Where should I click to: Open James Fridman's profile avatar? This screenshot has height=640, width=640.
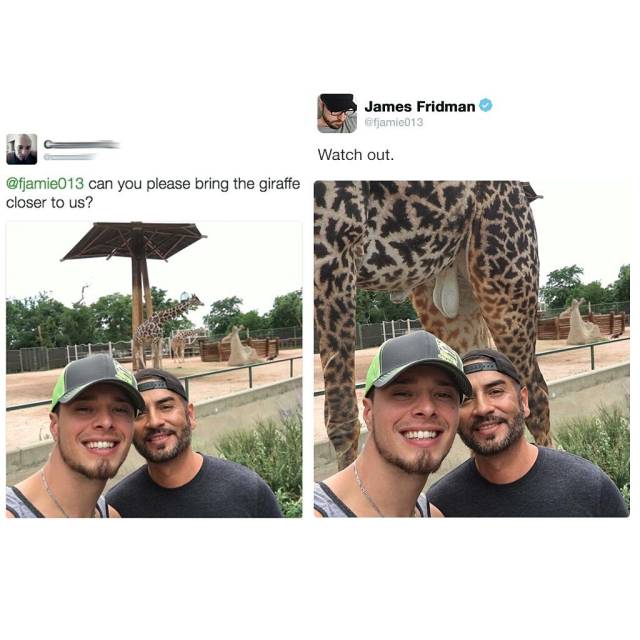337,113
